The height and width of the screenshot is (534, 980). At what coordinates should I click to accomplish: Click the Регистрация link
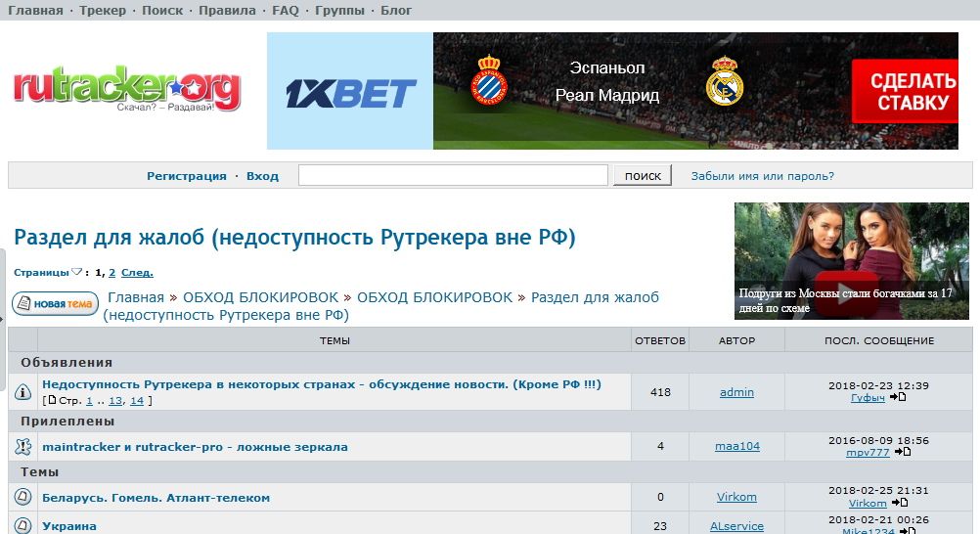pyautogui.click(x=186, y=176)
